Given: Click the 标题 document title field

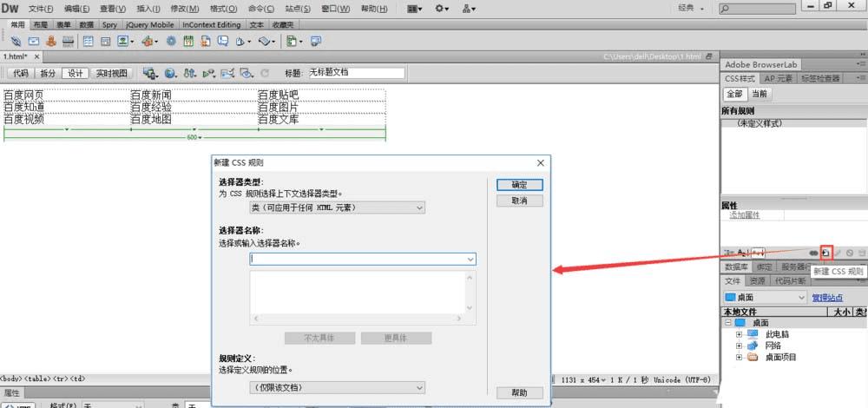Looking at the screenshot, I should click(357, 73).
